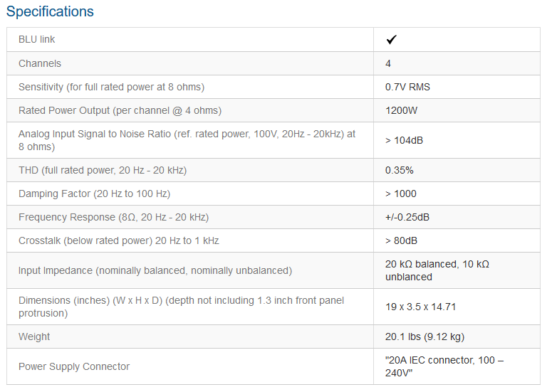Select the Channels value 4

coord(388,63)
